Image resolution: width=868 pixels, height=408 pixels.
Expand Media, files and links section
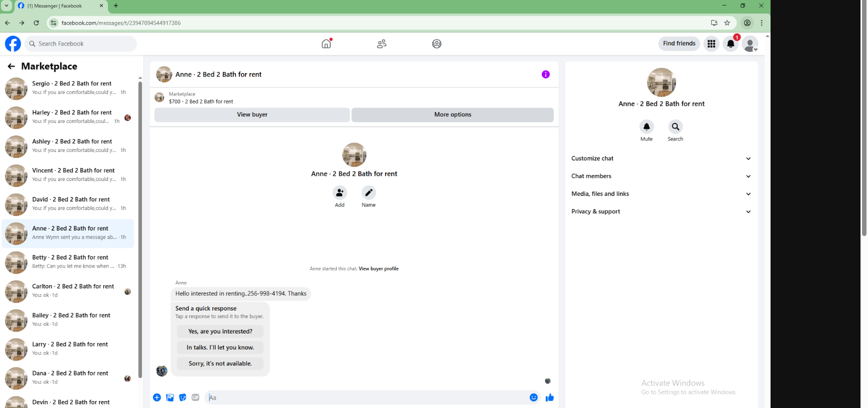click(x=661, y=194)
